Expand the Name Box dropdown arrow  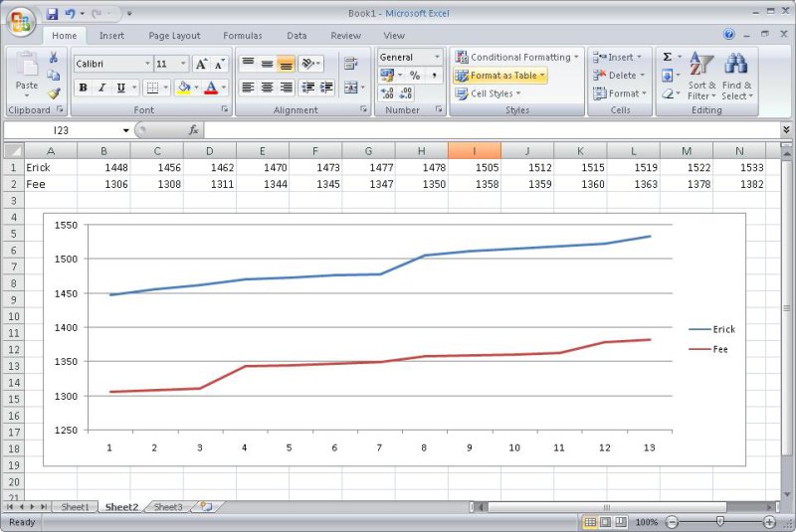(126, 131)
